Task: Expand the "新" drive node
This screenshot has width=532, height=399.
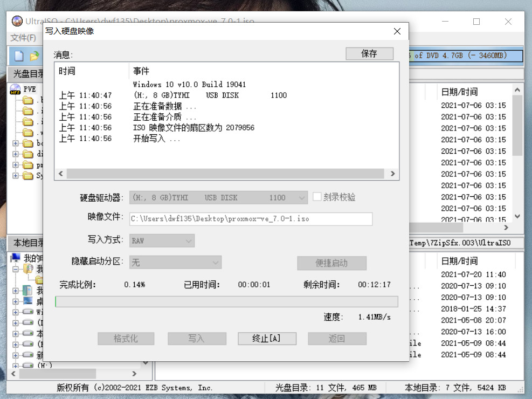Action: pos(15,355)
